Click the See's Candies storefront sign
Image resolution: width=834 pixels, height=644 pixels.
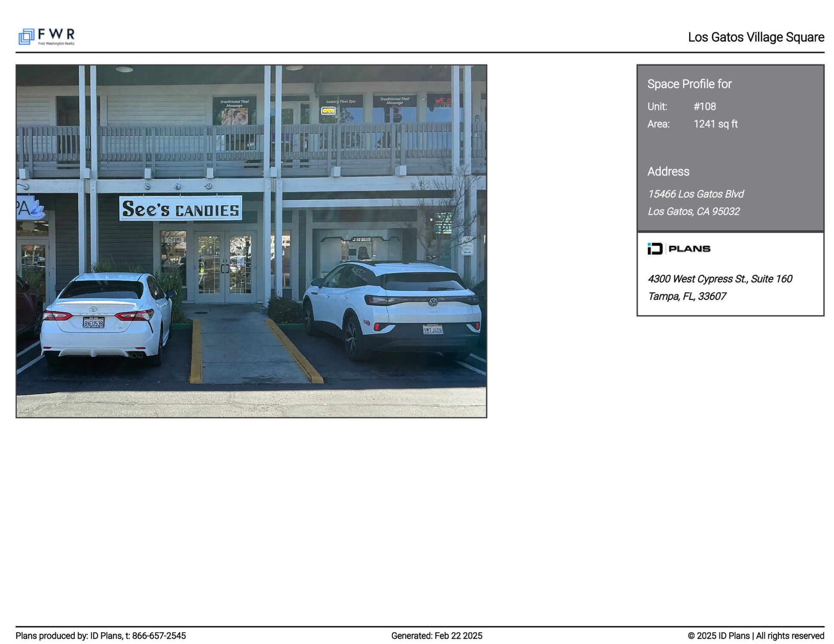point(180,209)
